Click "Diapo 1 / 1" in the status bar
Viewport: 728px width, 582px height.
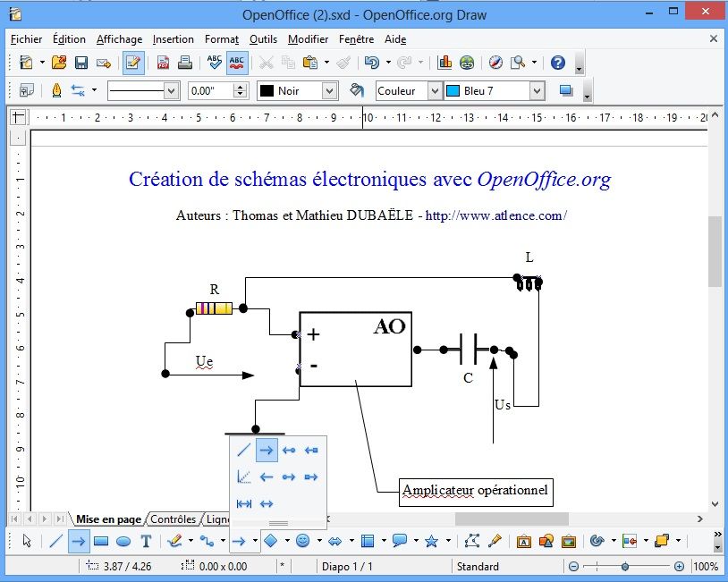[347, 566]
